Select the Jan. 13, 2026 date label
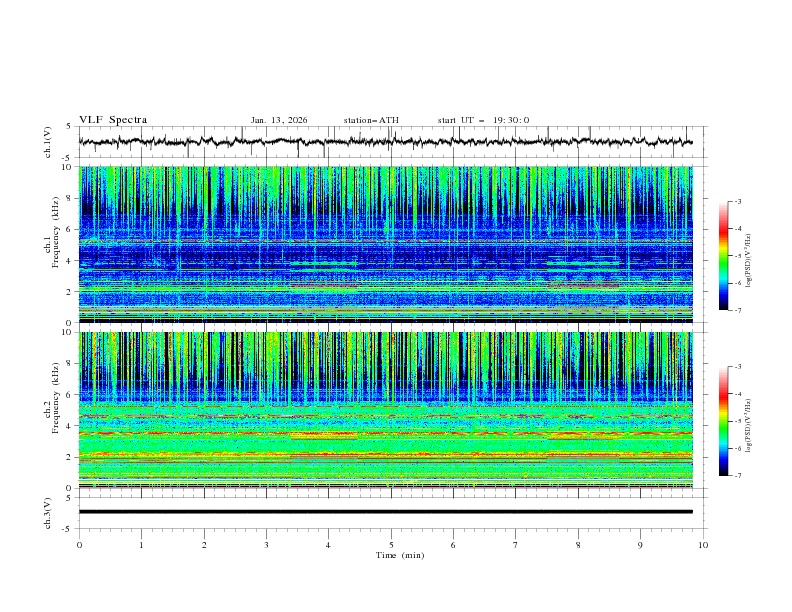 (x=279, y=120)
